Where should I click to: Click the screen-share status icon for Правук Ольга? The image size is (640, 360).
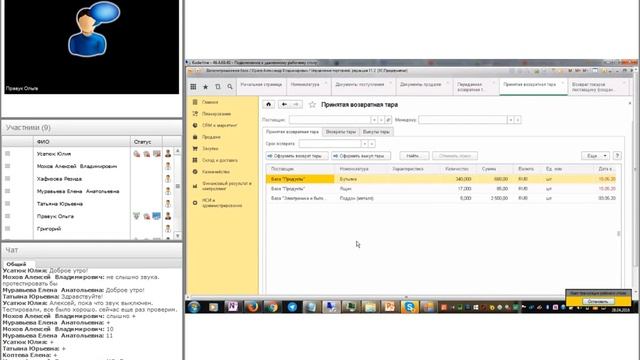coord(156,216)
